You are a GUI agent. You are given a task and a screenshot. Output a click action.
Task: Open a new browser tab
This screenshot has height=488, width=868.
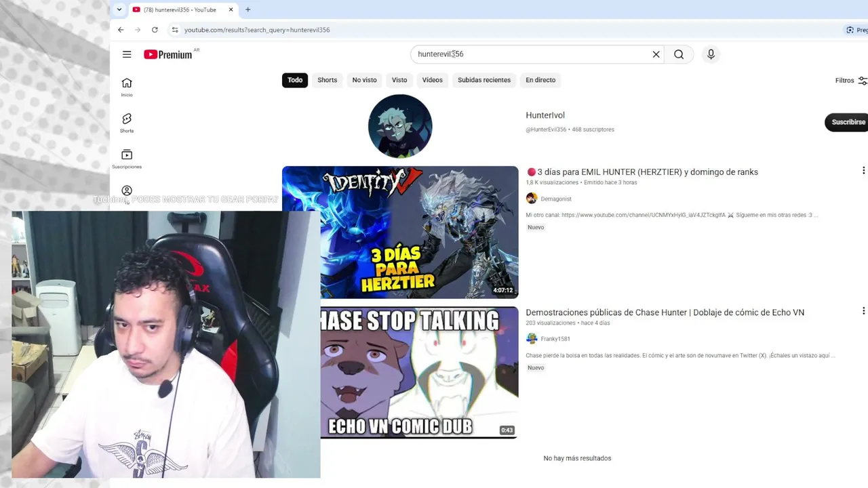[248, 9]
